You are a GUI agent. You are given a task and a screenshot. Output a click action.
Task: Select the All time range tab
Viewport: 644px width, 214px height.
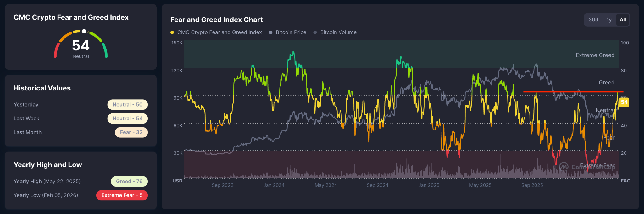[623, 20]
